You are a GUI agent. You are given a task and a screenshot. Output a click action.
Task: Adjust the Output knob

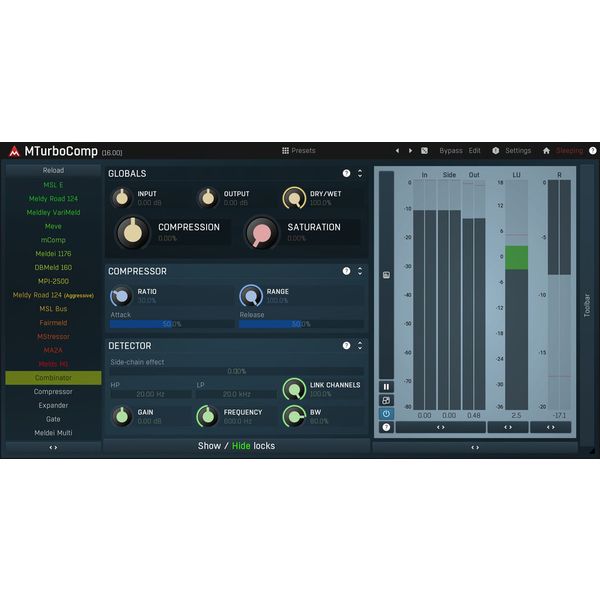208,198
